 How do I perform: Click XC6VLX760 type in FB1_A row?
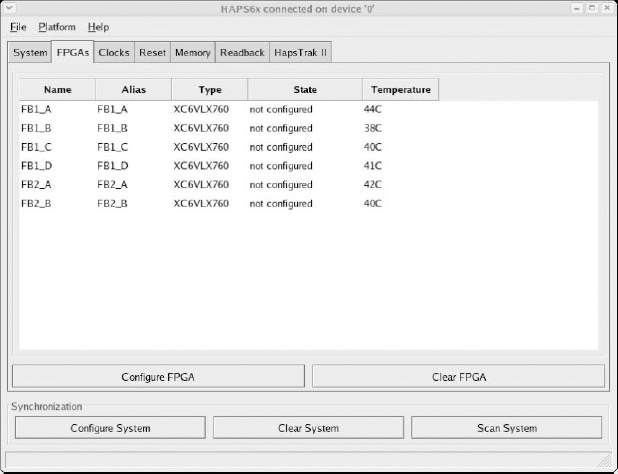pyautogui.click(x=201, y=109)
